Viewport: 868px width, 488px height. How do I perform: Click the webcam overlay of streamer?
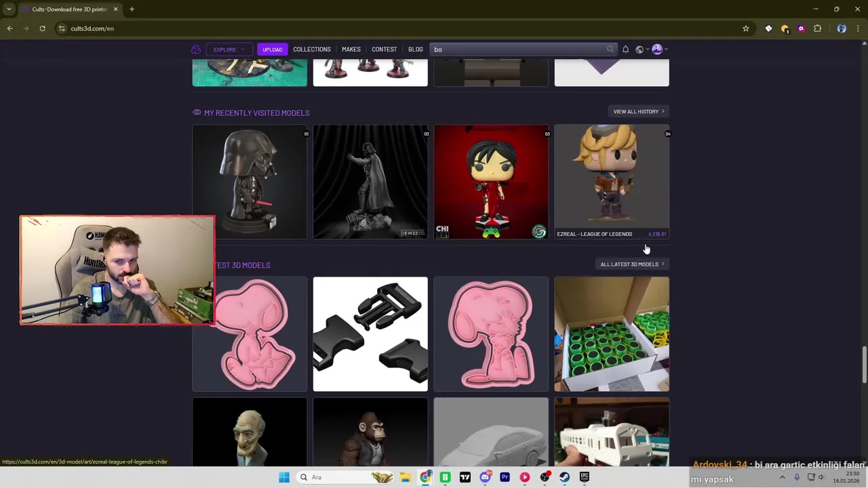pyautogui.click(x=117, y=270)
